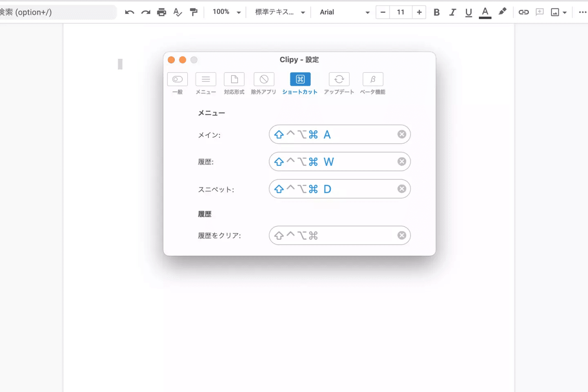
Task: Toggle italic formatting
Action: pos(452,12)
